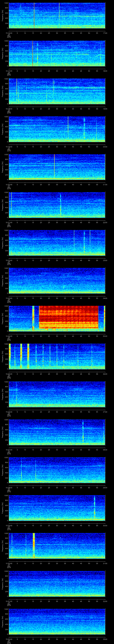This screenshot has width=114, height=644.
Task: Click the Frequency (Hz) axis label of the 15:16:00 panel
Action: (3, 16)
